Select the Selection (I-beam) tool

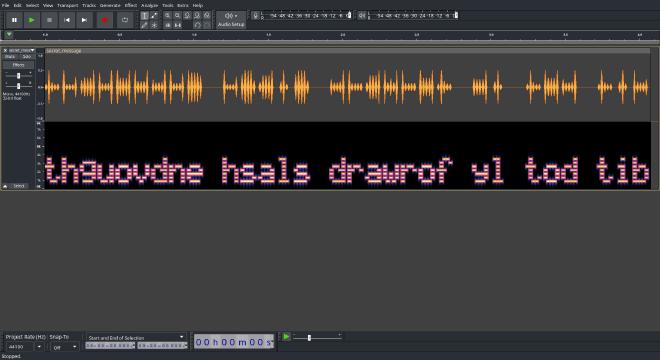pos(144,16)
